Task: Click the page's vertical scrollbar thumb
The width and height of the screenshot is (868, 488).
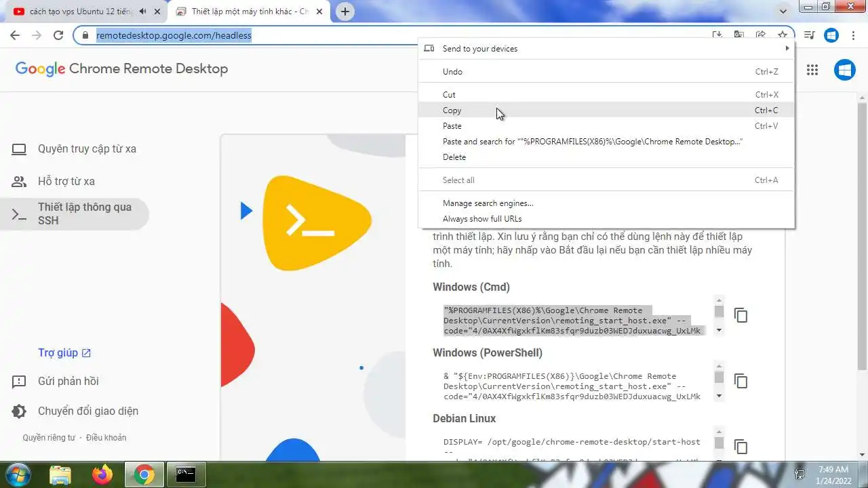Action: point(862,236)
